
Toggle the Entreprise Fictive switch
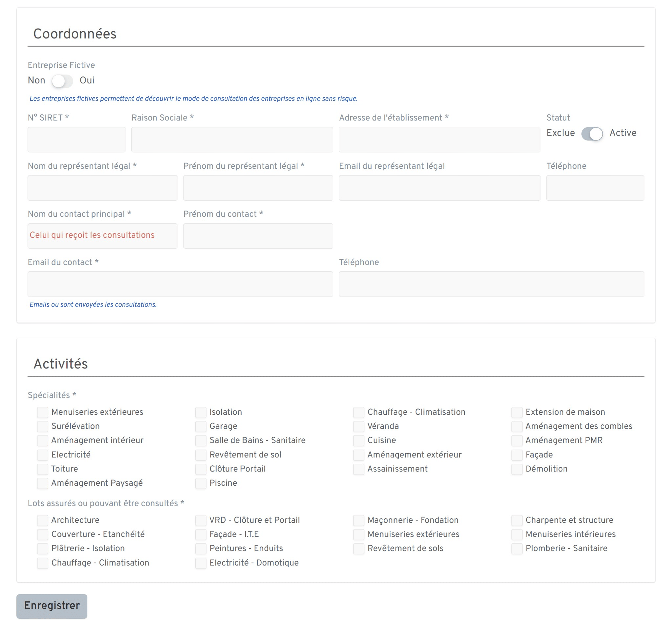pyautogui.click(x=62, y=81)
